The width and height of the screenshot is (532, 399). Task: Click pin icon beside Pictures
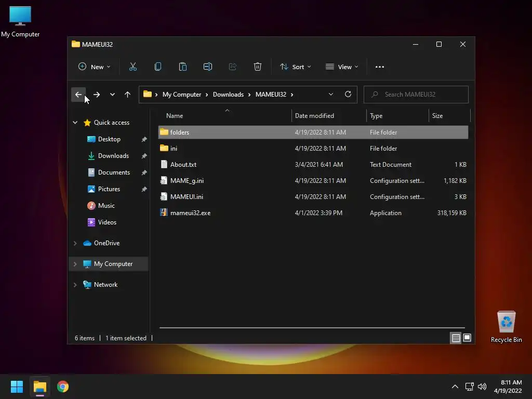click(x=144, y=189)
